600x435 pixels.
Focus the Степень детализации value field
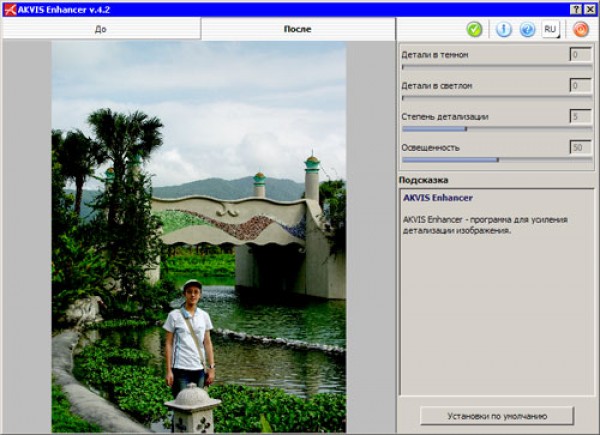tap(580, 116)
